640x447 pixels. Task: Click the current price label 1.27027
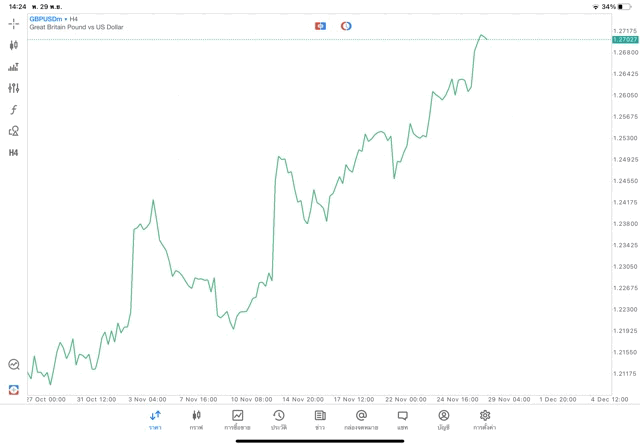tap(625, 40)
